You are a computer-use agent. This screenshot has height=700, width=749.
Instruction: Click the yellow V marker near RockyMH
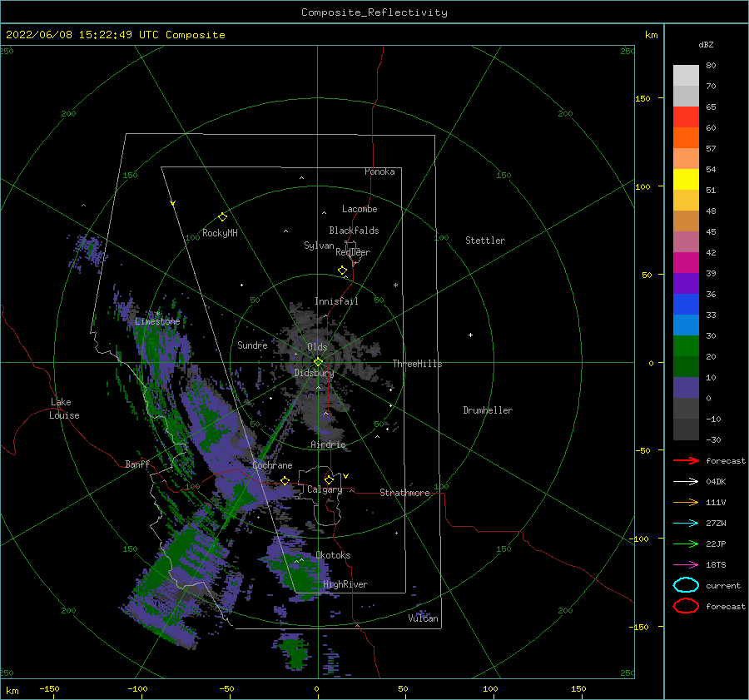[x=173, y=203]
